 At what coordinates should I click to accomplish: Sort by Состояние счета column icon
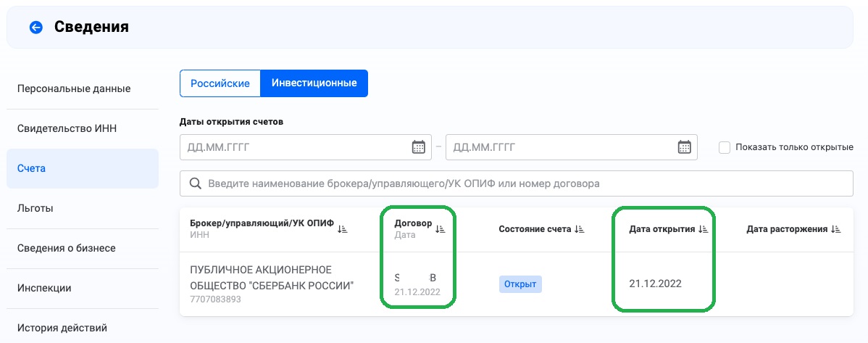[579, 229]
